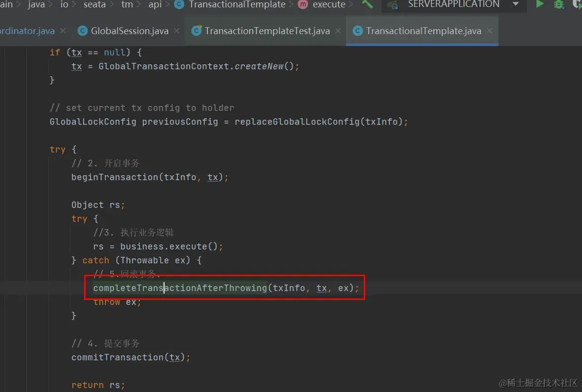Click the run configuration Spring Boot icon

click(393, 5)
